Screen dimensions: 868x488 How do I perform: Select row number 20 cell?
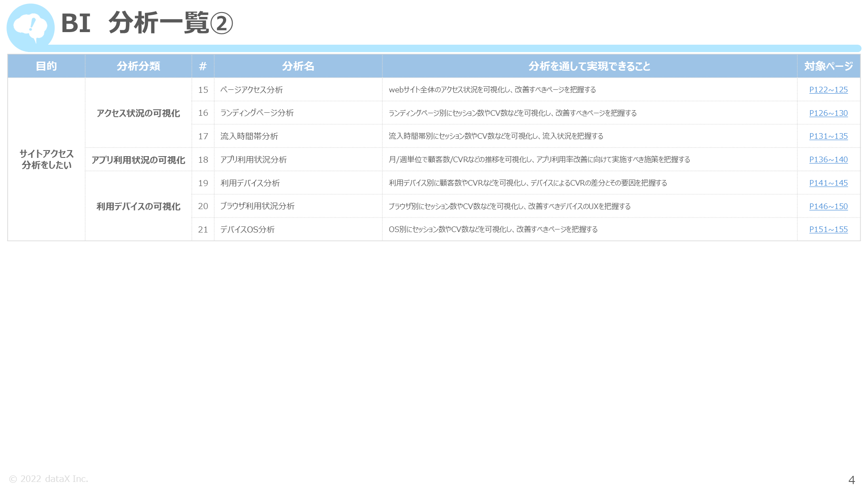click(203, 206)
